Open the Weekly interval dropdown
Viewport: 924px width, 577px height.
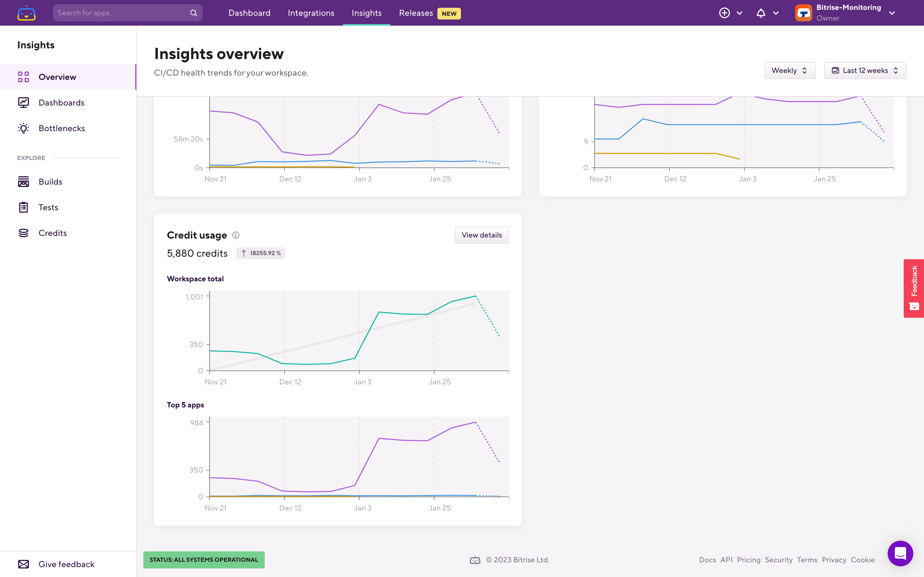coord(790,71)
